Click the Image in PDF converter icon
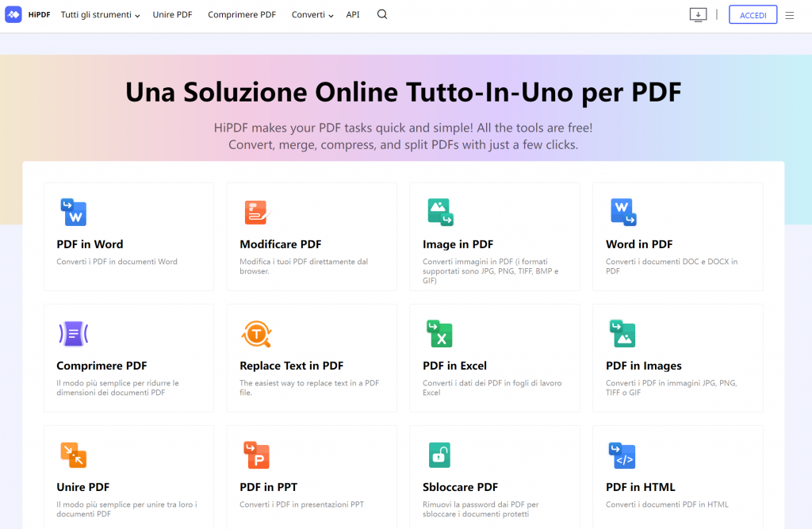This screenshot has width=812, height=529. pyautogui.click(x=439, y=212)
